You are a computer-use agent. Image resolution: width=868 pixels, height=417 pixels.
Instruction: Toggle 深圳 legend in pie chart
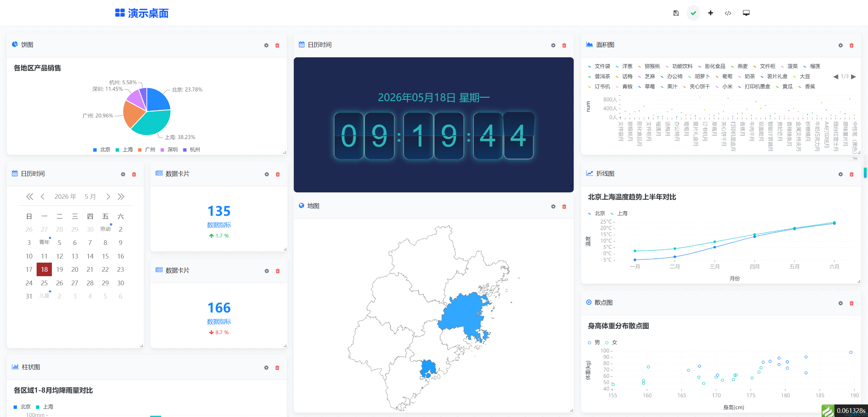169,150
